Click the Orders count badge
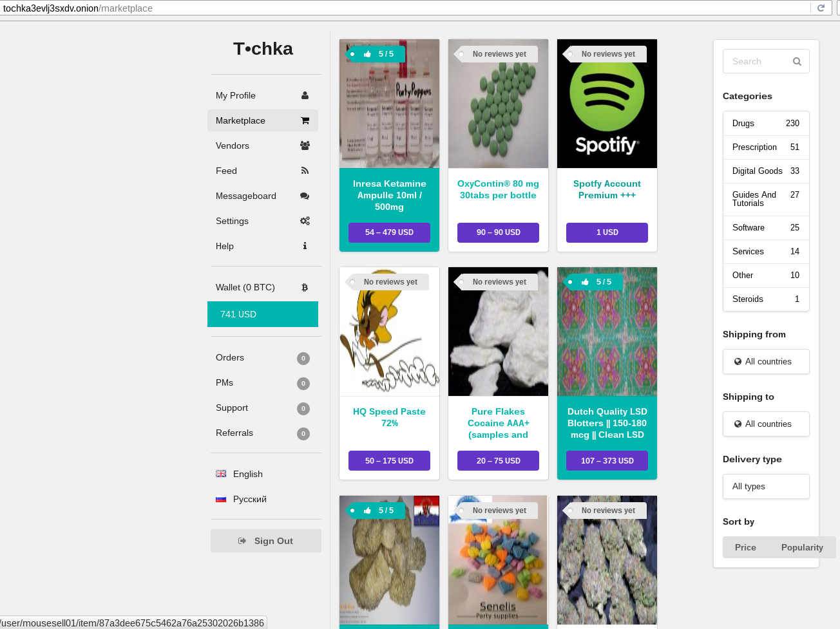The height and width of the screenshot is (629, 840). (x=303, y=359)
